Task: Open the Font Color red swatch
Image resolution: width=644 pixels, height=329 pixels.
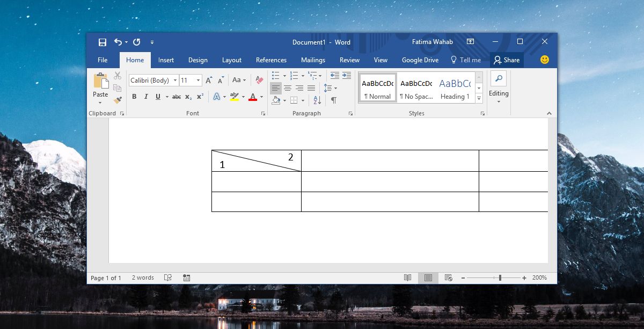Action: tap(253, 97)
